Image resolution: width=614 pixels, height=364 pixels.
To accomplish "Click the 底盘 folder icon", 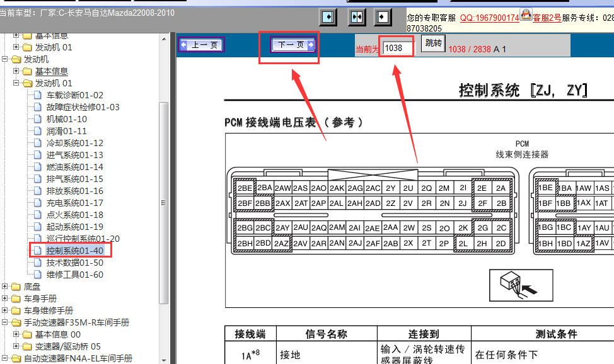I will pyautogui.click(x=16, y=287).
